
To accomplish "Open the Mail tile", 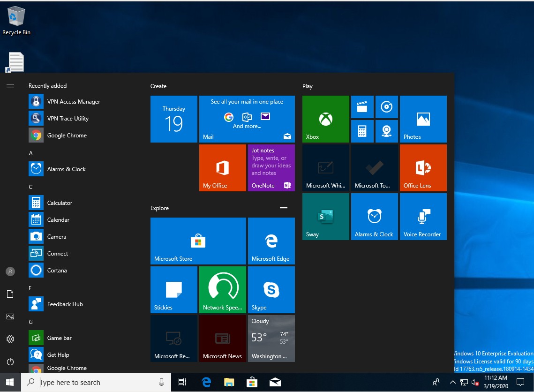I will pyautogui.click(x=247, y=119).
